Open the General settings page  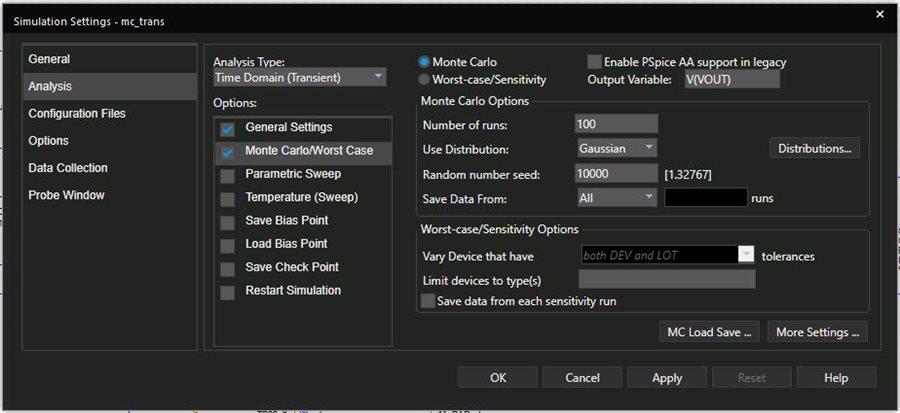click(x=110, y=59)
